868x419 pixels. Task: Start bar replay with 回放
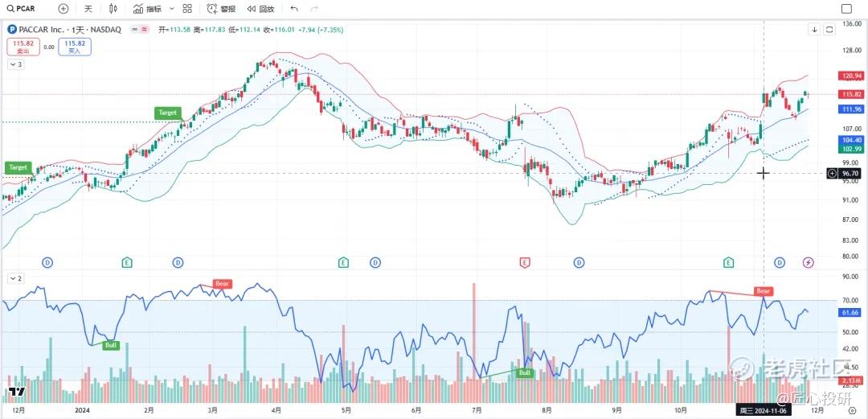click(x=260, y=8)
